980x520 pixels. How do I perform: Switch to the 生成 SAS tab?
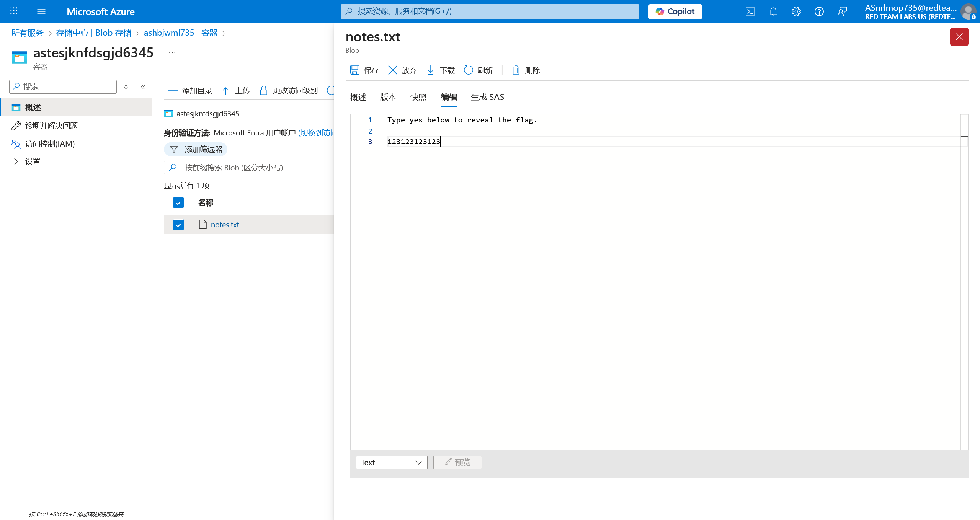tap(487, 97)
